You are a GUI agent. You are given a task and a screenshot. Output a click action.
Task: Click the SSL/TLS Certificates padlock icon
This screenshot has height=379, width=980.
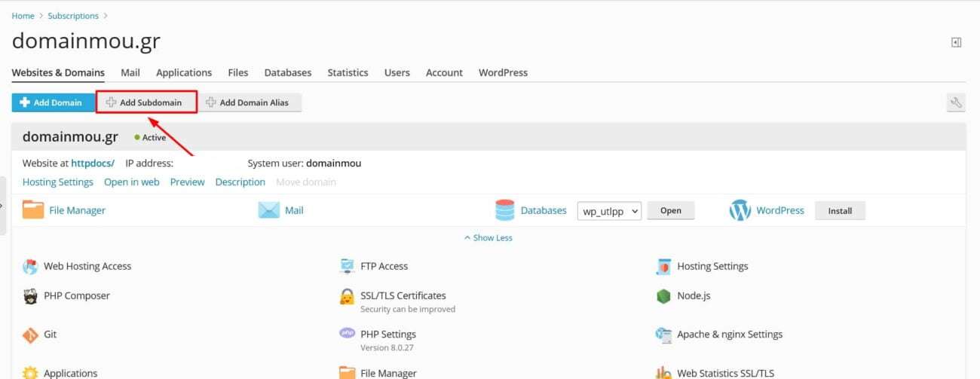(x=347, y=296)
